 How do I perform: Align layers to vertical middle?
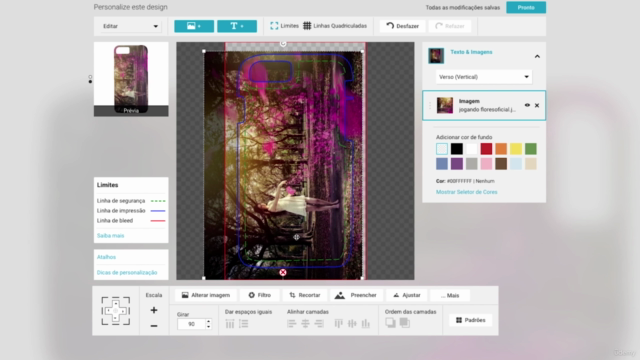point(352,324)
